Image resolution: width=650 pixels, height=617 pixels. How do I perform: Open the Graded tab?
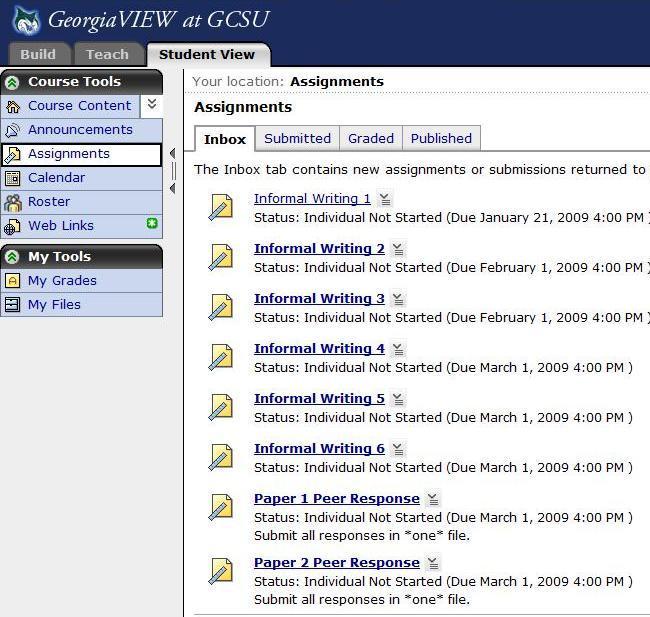click(x=371, y=138)
